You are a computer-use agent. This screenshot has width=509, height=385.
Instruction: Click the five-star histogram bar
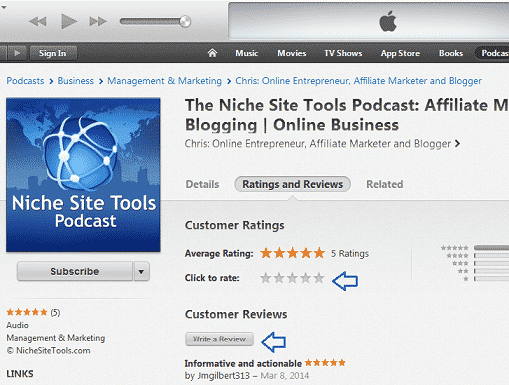[491, 248]
